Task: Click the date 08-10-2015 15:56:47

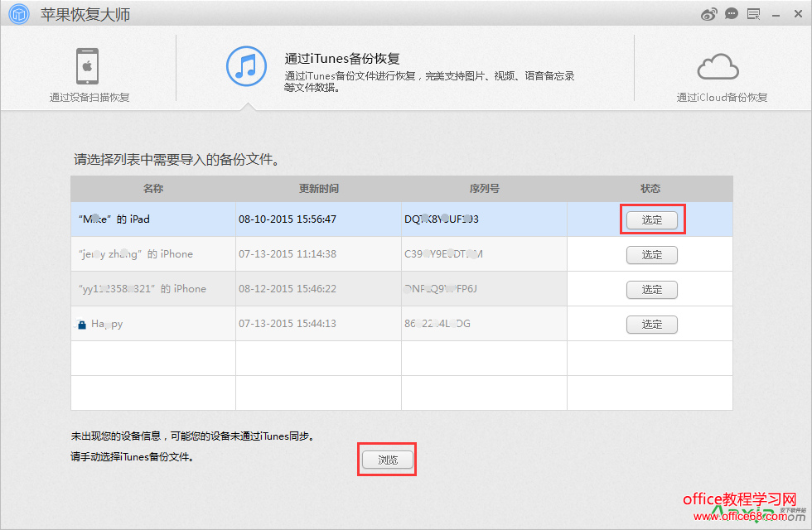Action: click(x=288, y=219)
